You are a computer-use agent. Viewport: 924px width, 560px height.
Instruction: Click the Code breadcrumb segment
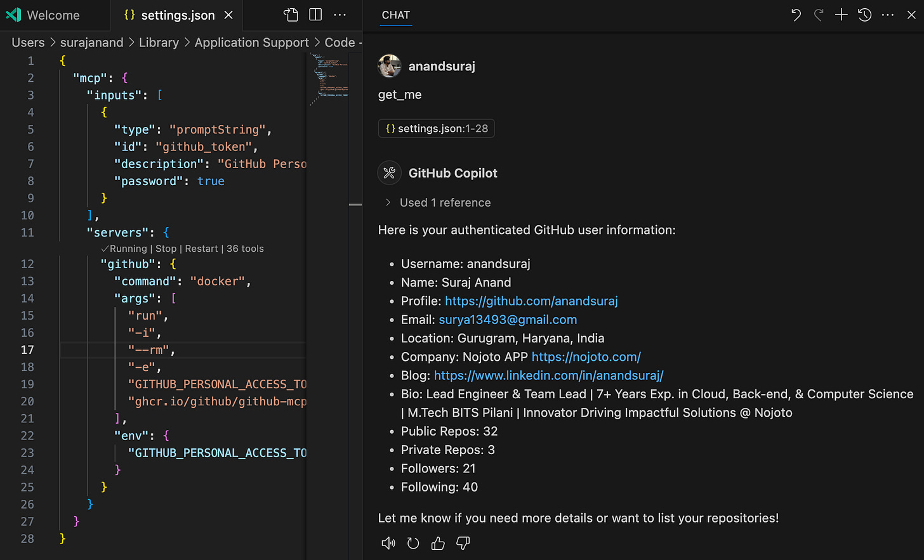click(340, 42)
